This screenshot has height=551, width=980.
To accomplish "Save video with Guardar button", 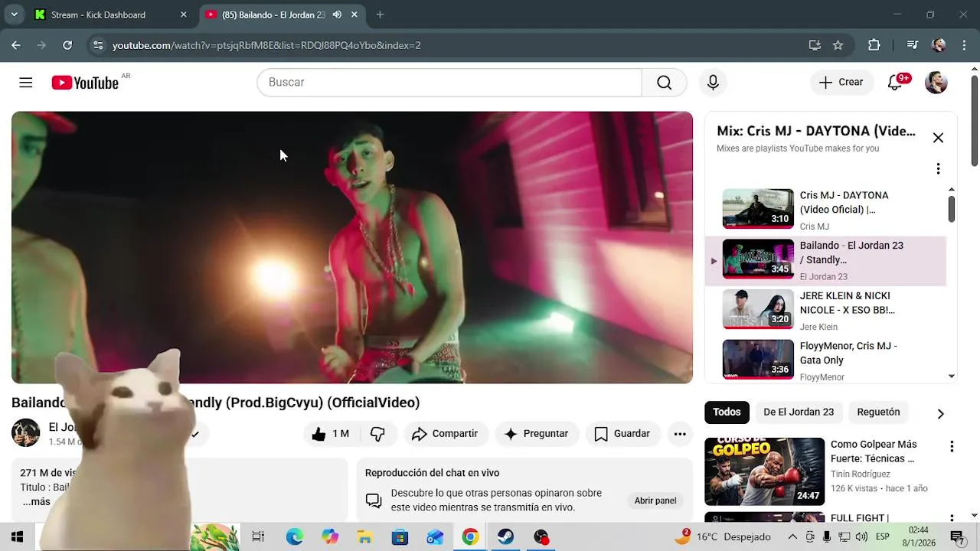I will pos(622,434).
